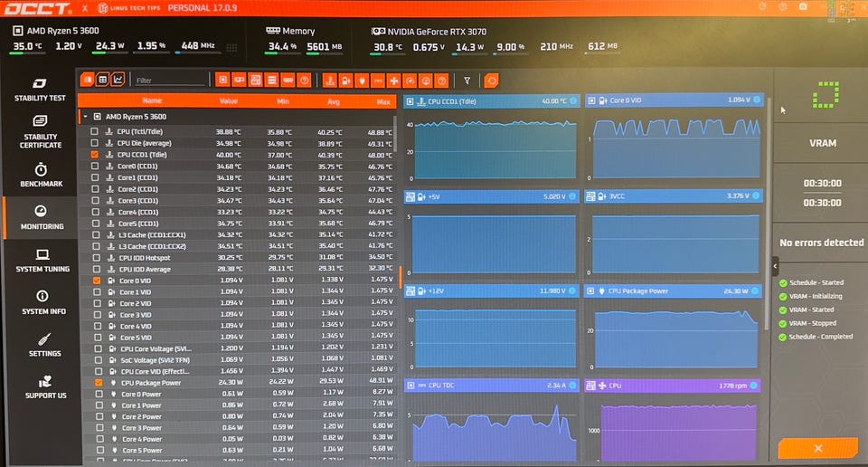
Task: Open the System Info section
Action: click(x=43, y=302)
